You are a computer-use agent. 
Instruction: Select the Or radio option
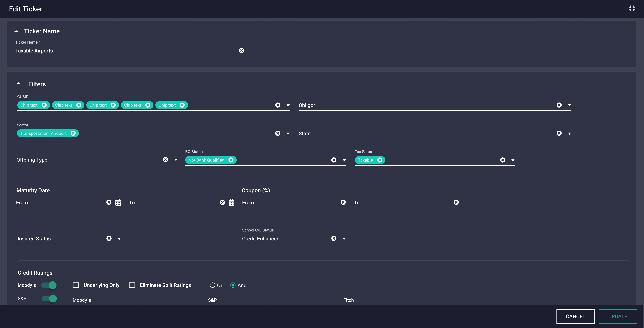point(213,285)
